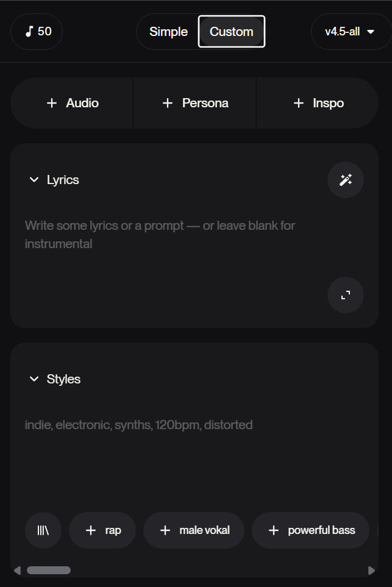Open the fullscreen expand icon in Lyrics panel
The image size is (392, 587).
click(x=346, y=295)
